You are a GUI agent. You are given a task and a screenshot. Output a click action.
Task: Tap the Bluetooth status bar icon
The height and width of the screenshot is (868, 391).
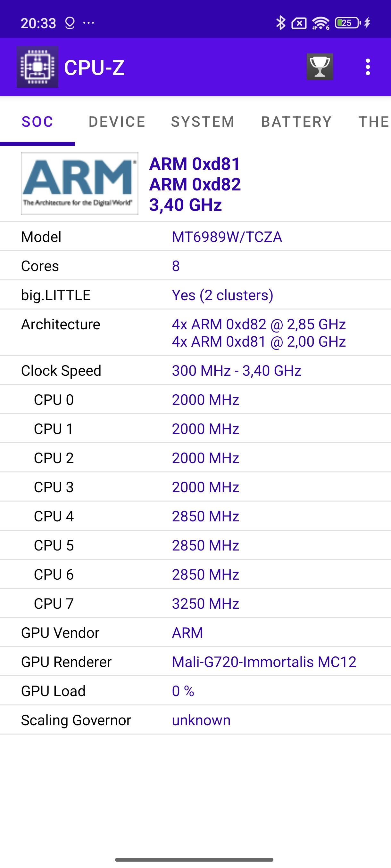[x=280, y=23]
